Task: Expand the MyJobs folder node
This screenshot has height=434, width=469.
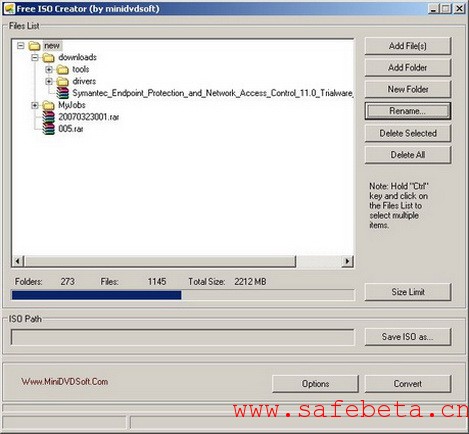Action: 35,105
